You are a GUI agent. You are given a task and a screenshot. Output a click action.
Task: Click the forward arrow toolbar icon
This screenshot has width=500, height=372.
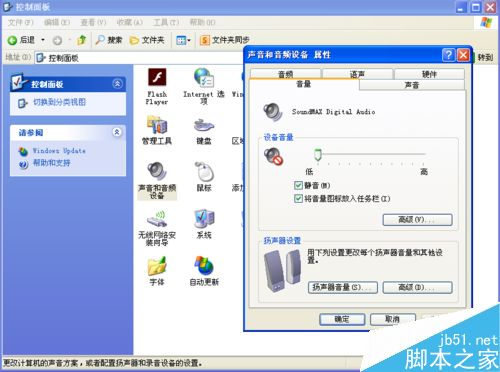(57, 40)
